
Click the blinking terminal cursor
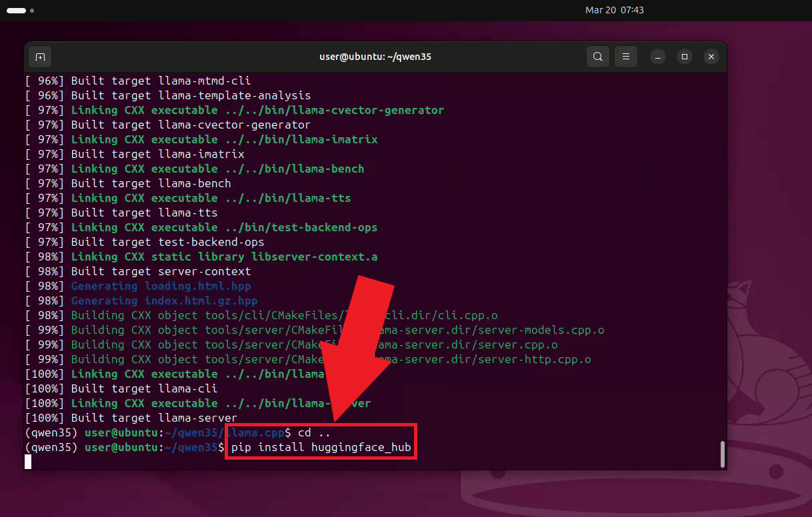[x=27, y=462]
